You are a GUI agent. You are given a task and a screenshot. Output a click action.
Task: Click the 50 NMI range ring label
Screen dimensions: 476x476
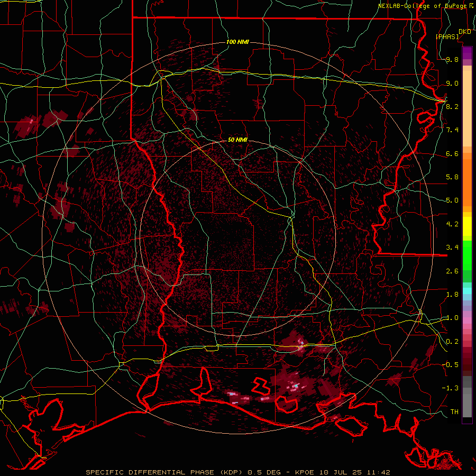(x=237, y=140)
